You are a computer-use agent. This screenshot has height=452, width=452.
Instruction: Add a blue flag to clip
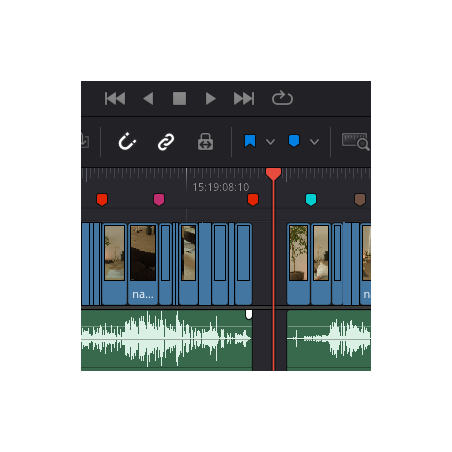[x=250, y=141]
